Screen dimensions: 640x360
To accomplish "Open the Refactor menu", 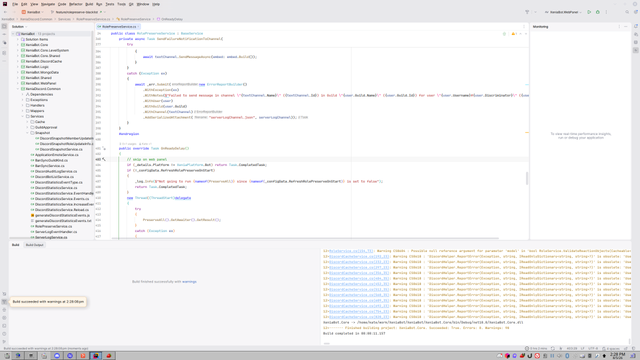I will point(76,4).
